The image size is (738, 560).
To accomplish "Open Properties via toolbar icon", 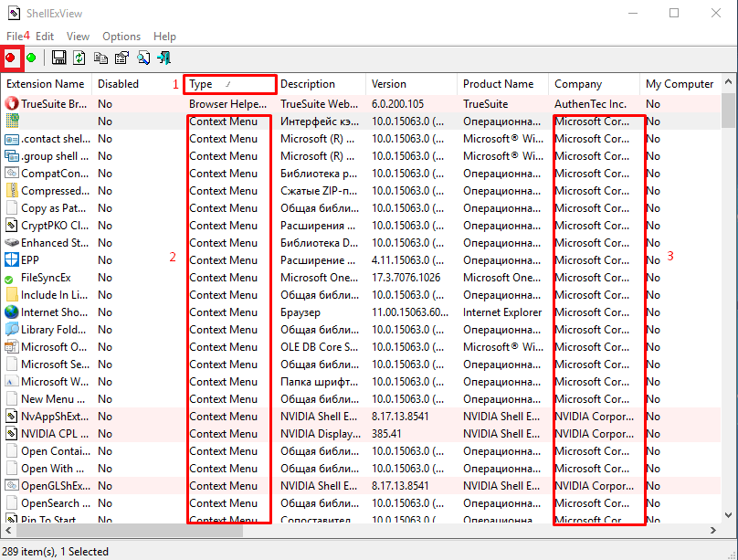I will click(x=121, y=58).
